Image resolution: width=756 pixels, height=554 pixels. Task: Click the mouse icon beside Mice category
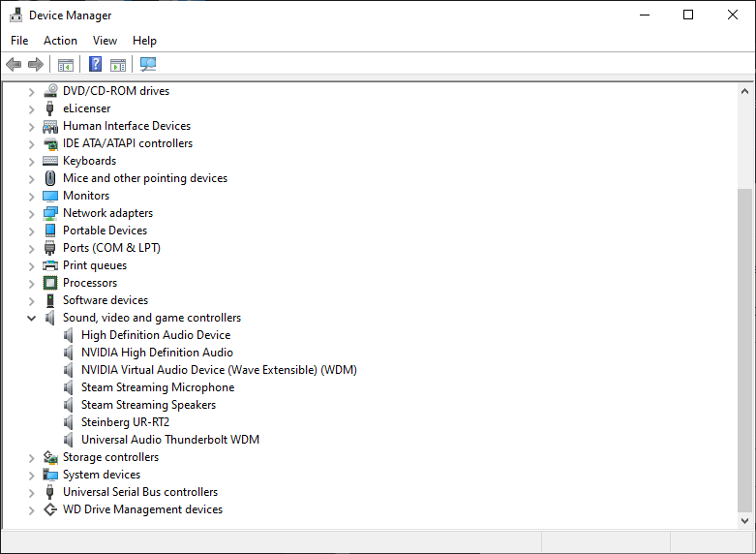click(x=50, y=178)
